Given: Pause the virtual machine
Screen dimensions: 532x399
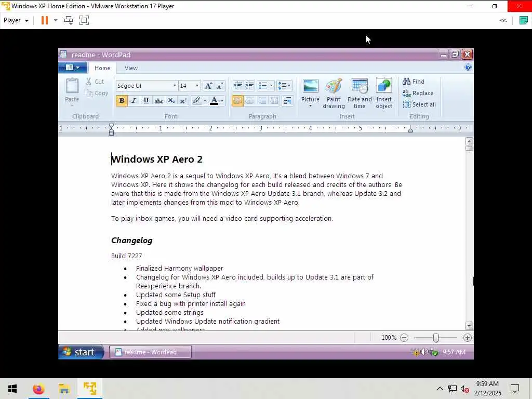Looking at the screenshot, I should [45, 20].
